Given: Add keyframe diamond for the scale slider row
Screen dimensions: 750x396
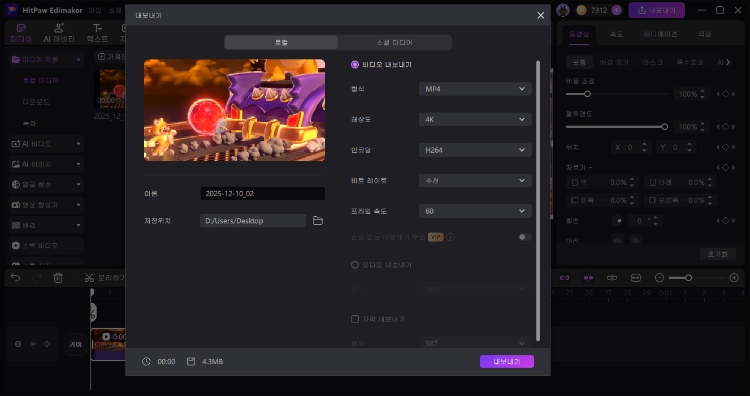Looking at the screenshot, I should pyautogui.click(x=725, y=94).
